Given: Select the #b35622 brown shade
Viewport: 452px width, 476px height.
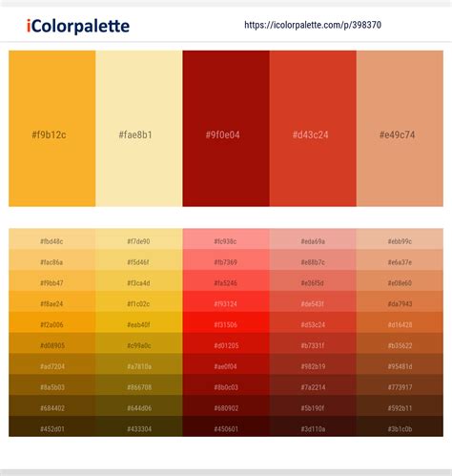Looking at the screenshot, I should 400,343.
